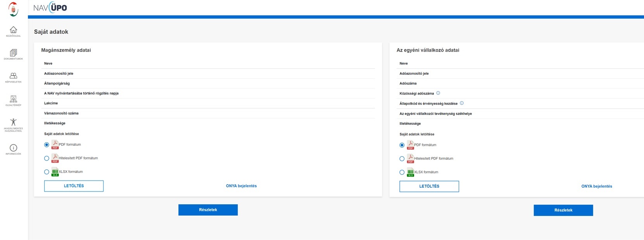Click Vámazonosító száma row label
This screenshot has height=240, width=644.
pos(61,113)
